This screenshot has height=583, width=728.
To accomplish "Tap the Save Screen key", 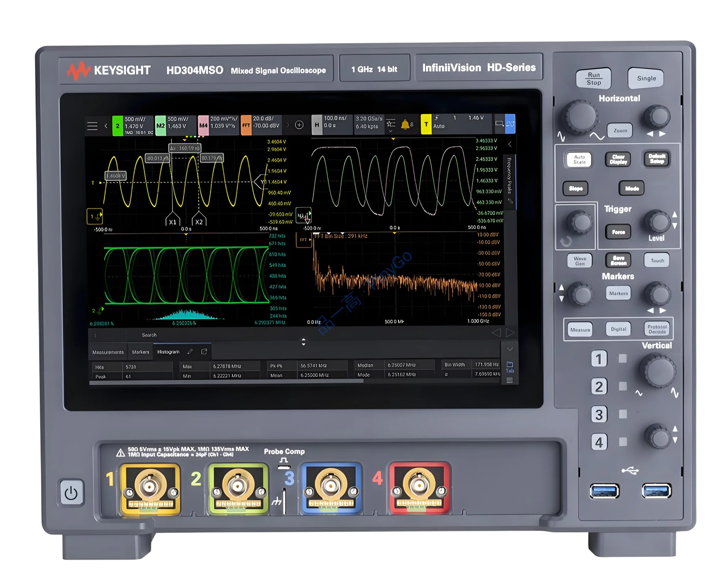I will click(x=619, y=261).
